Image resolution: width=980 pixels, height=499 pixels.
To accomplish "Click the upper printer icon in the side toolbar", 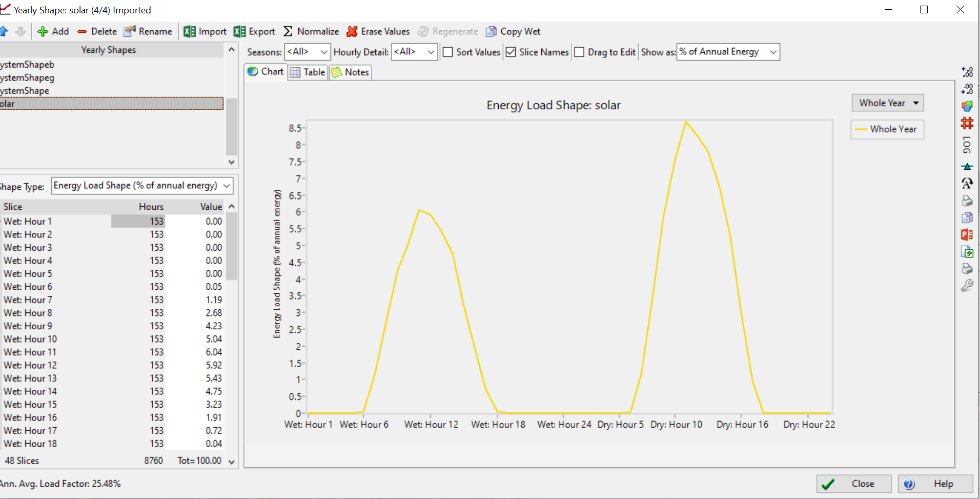I will (x=967, y=201).
